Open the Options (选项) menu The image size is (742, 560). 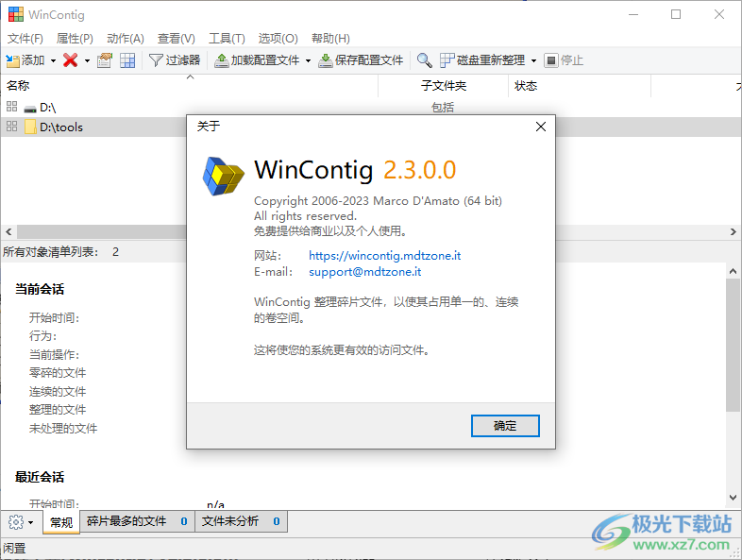pyautogui.click(x=278, y=39)
